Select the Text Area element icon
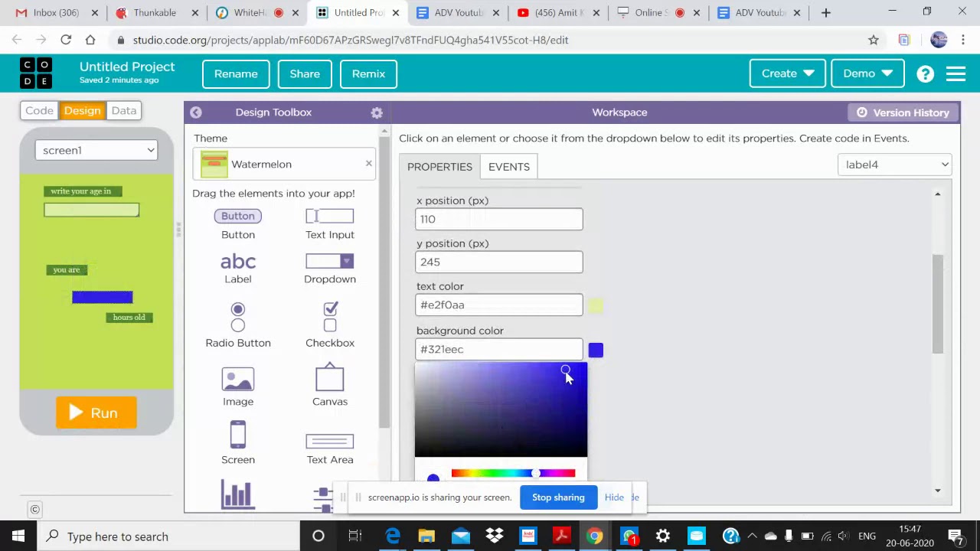 (330, 442)
